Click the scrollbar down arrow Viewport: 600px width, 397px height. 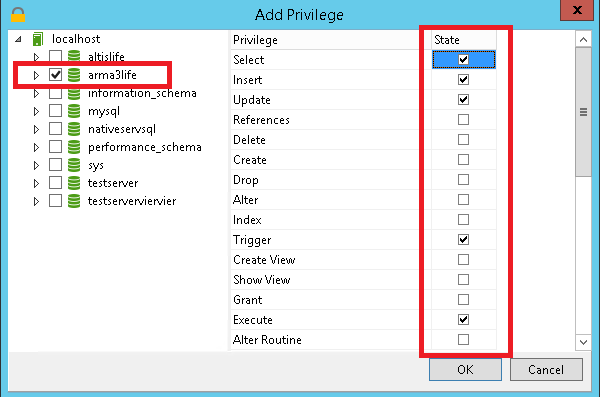(583, 342)
